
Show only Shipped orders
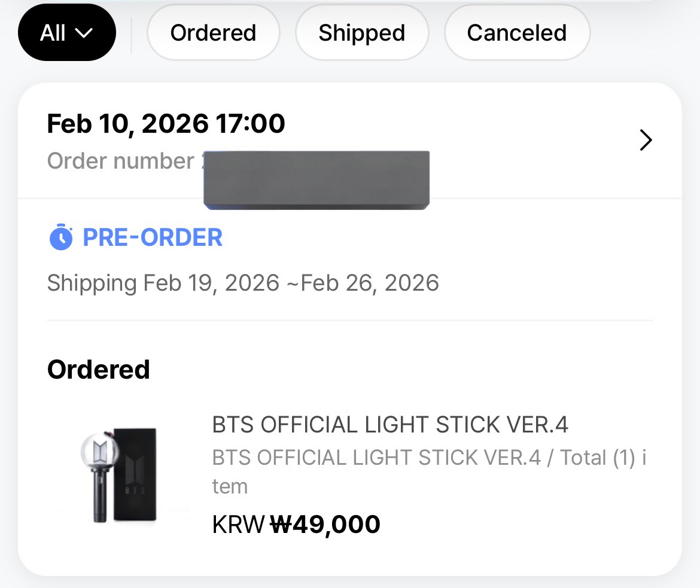(362, 32)
